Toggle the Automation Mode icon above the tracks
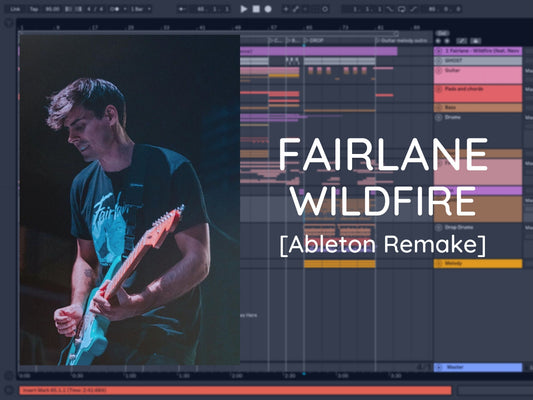Viewport: 533px width, 400px height. pos(462,41)
